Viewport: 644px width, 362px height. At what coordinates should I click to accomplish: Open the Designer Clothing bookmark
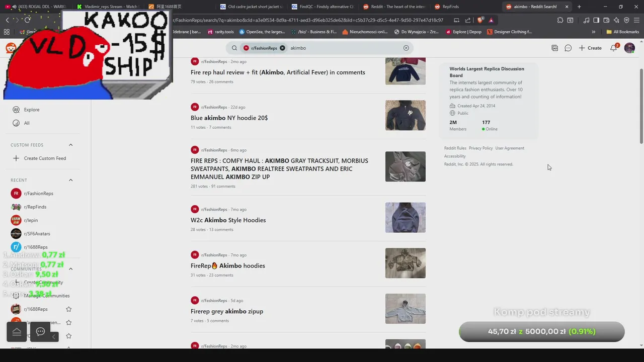(509, 32)
